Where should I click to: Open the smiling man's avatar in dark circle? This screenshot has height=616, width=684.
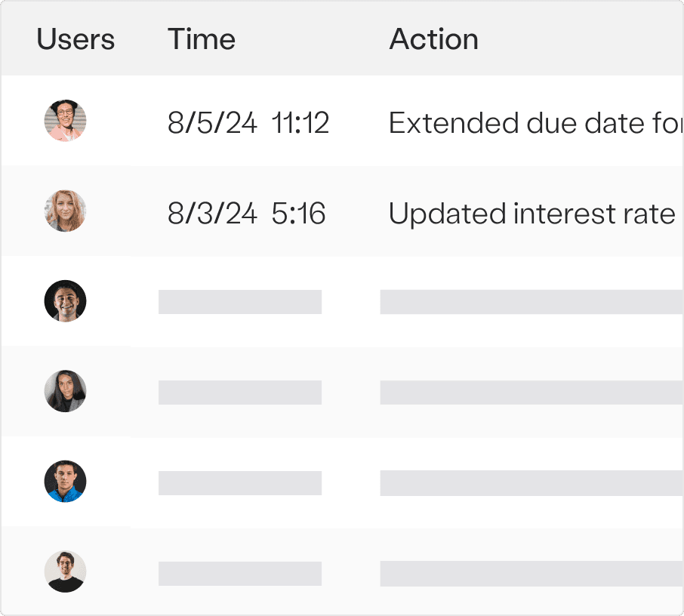pyautogui.click(x=66, y=301)
